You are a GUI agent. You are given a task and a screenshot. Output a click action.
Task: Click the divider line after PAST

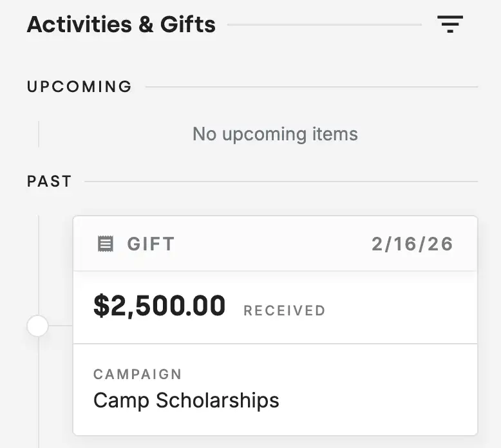coord(281,182)
